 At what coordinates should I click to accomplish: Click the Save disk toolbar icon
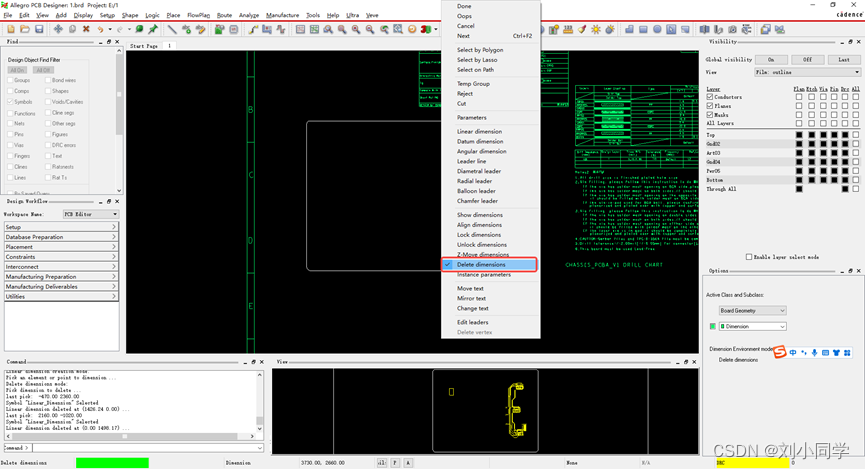pyautogui.click(x=38, y=29)
